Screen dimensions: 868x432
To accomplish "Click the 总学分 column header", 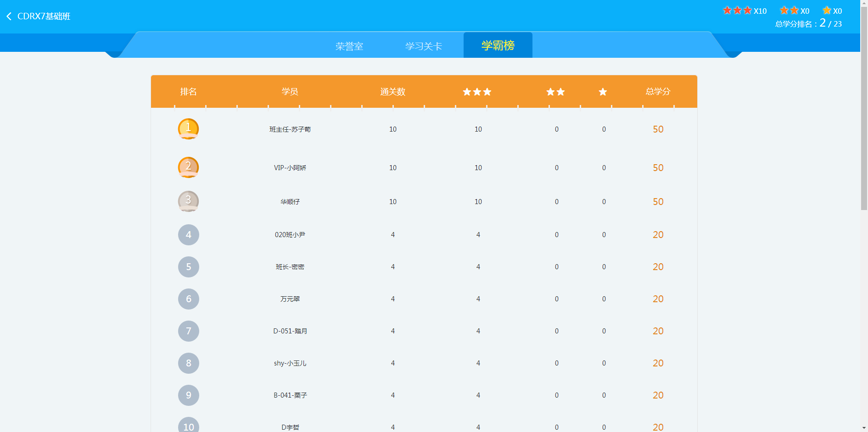I will (658, 92).
